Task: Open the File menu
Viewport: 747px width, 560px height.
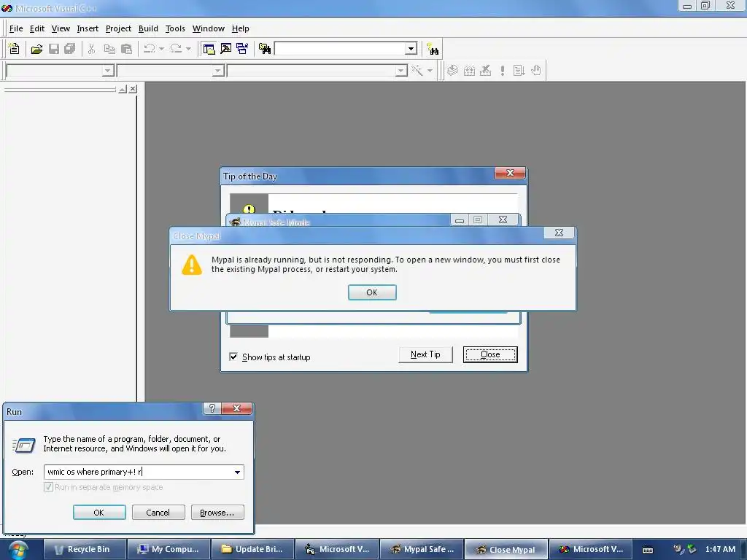Action: click(16, 28)
